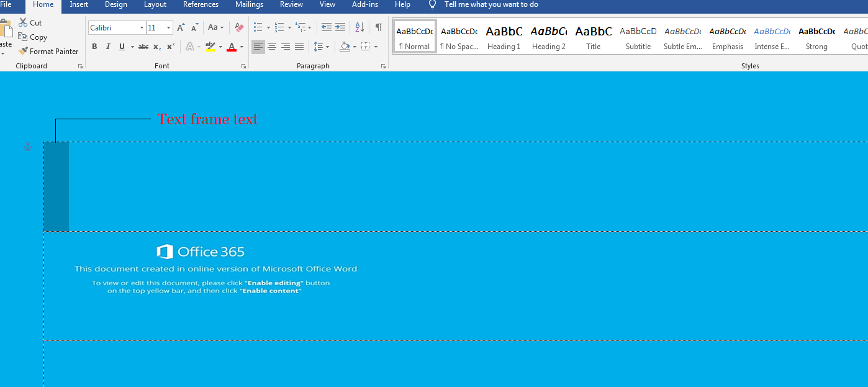Viewport: 868px width, 387px height.
Task: Apply red font color swatch
Action: pyautogui.click(x=232, y=47)
